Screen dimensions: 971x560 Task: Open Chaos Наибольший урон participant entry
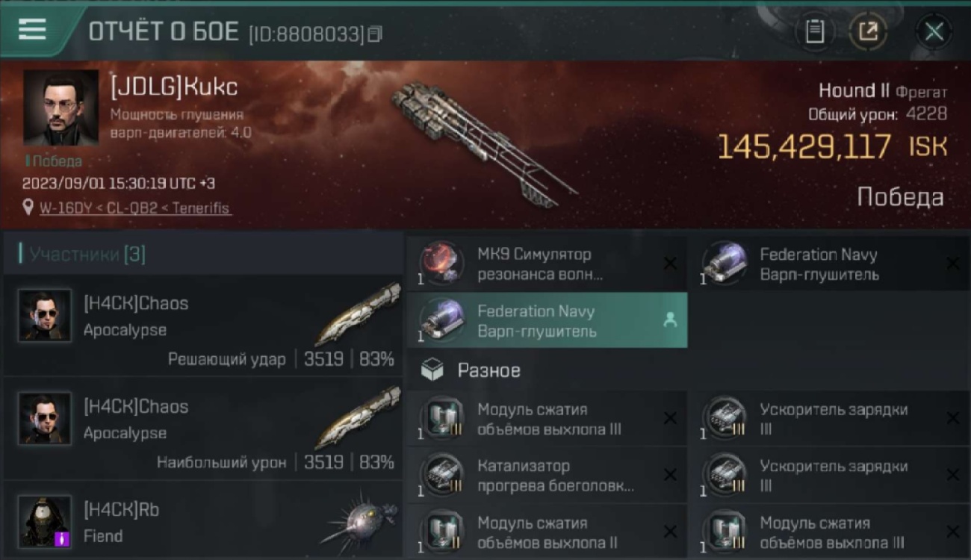203,429
